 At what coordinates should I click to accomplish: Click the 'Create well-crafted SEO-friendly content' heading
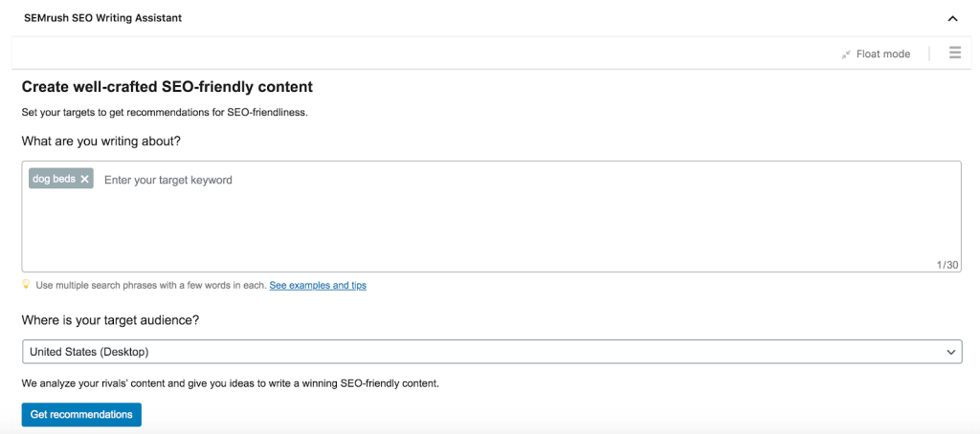(167, 87)
